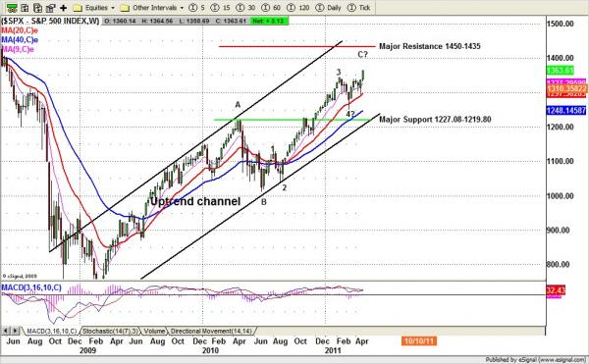Click the blue 1248.14587 price marker
Image resolution: width=589 pixels, height=364 pixels.
(566, 110)
